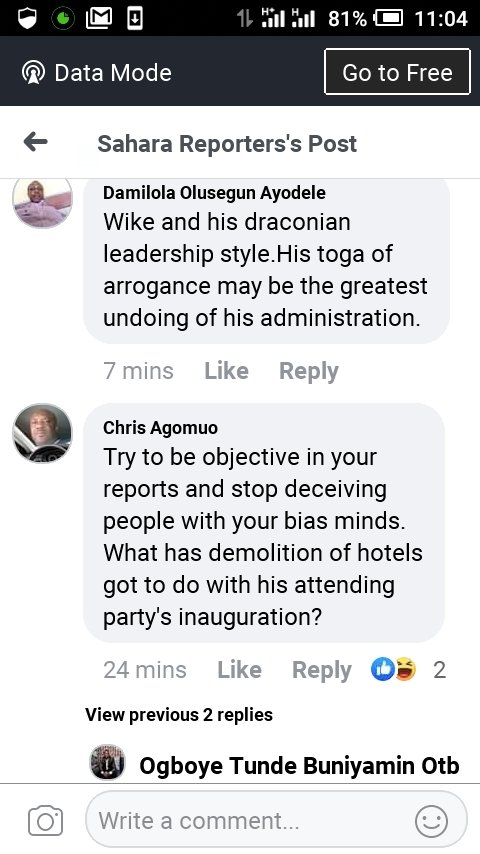Like Chris Agomuo's comment

click(x=239, y=670)
